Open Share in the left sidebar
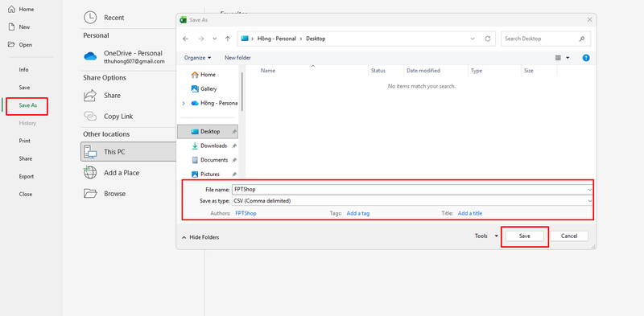 [x=26, y=158]
